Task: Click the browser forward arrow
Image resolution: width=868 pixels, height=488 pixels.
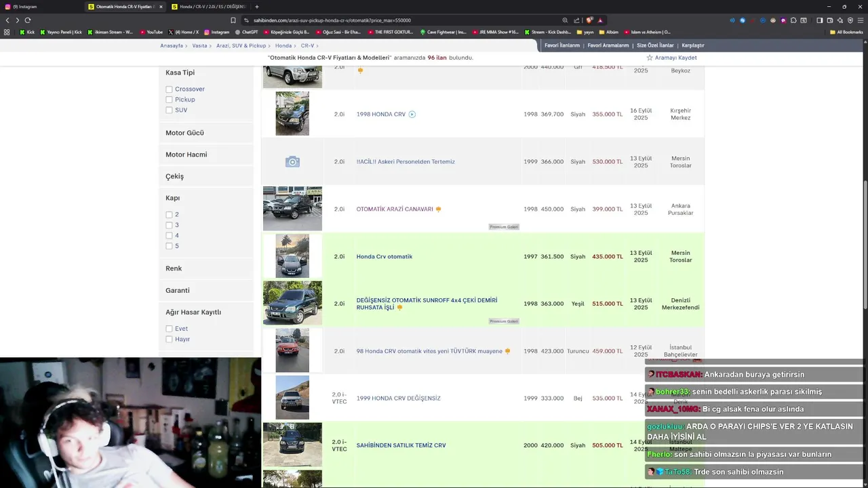Action: coord(17,20)
